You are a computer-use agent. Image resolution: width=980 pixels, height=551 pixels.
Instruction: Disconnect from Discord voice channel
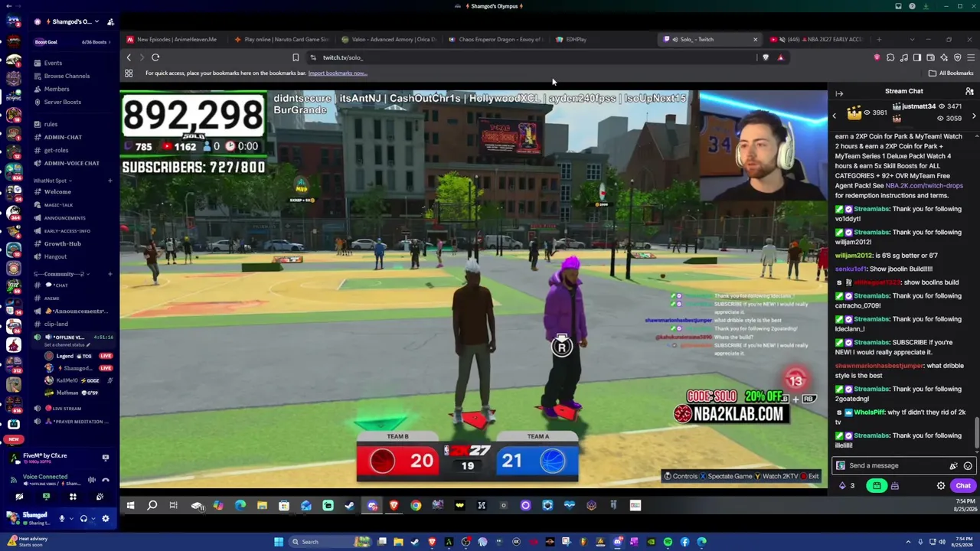click(105, 480)
